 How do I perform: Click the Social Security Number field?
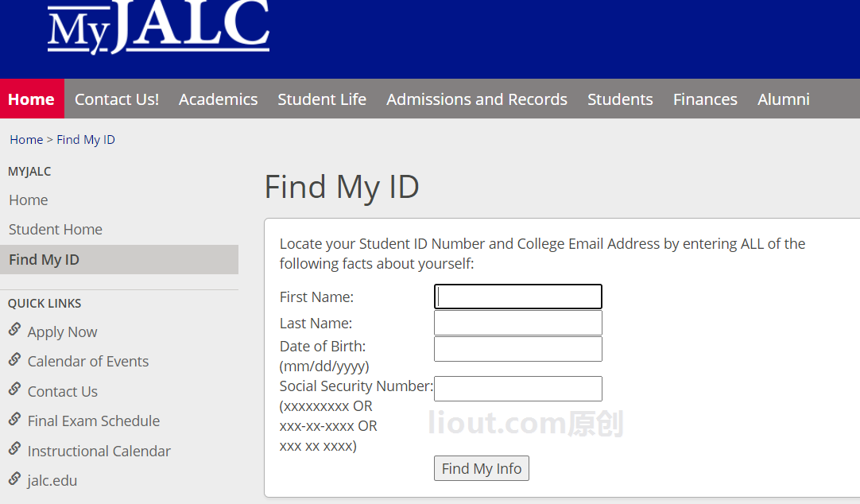[x=517, y=388]
